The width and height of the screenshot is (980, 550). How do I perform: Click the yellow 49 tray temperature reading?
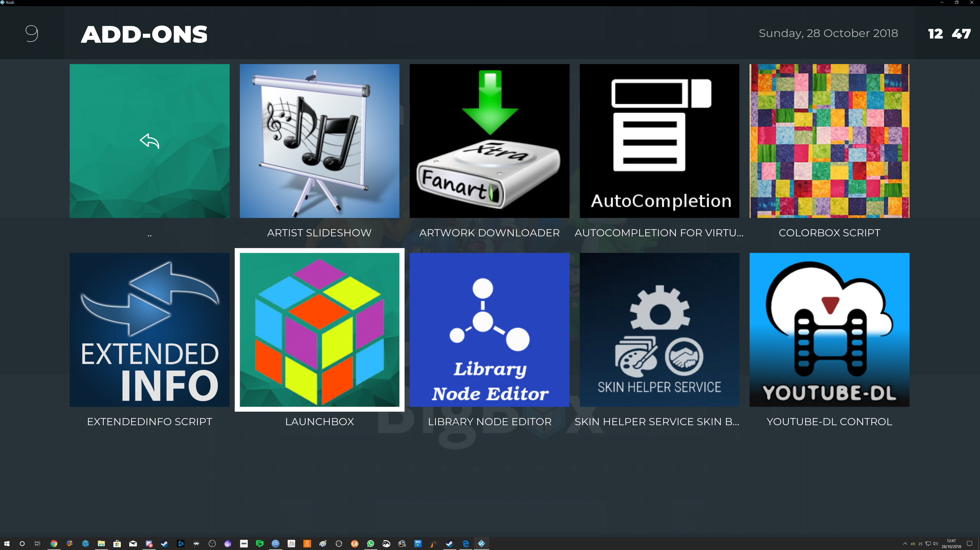[x=913, y=544]
